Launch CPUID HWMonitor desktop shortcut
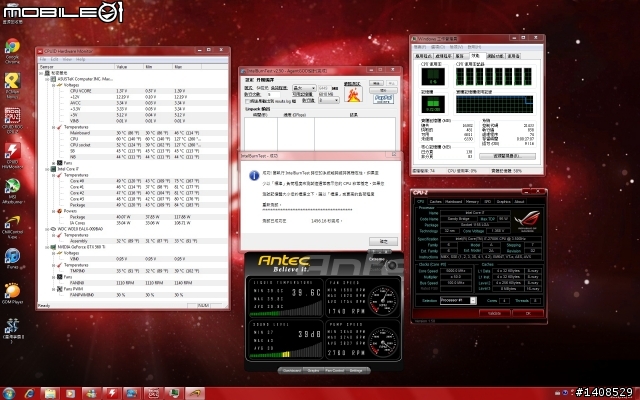Screen dimensions: 640x400 pos(12,155)
